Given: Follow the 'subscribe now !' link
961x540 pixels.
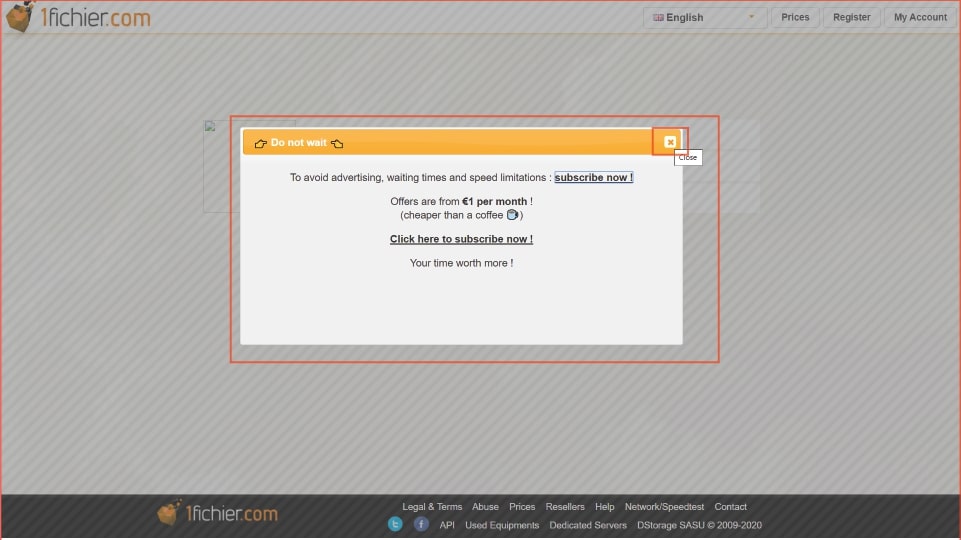Looking at the screenshot, I should pyautogui.click(x=593, y=177).
